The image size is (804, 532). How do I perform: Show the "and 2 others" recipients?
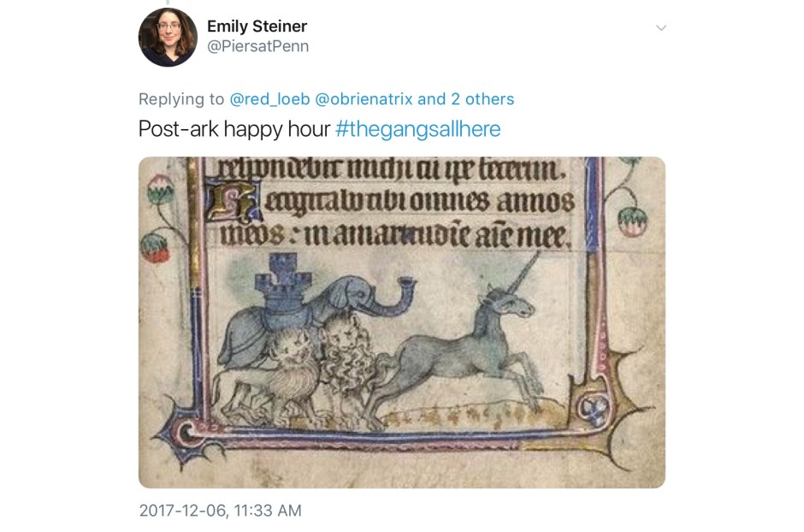pyautogui.click(x=465, y=99)
